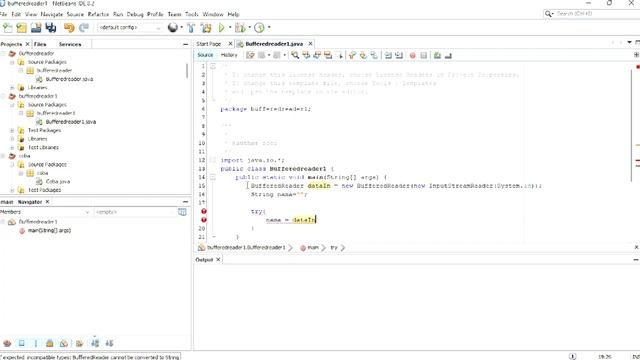Toggle Highlight Search icon in editor toolbar
640x360 pixels.
tap(328, 56)
